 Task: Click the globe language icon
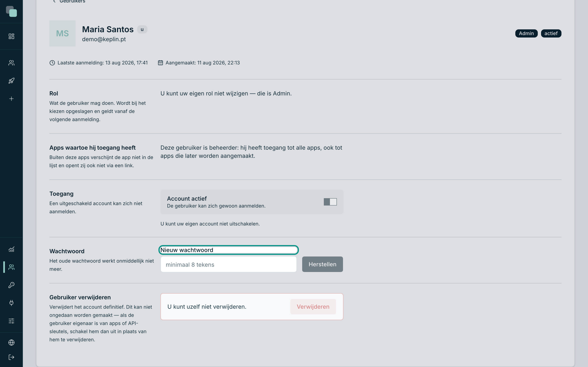11,343
